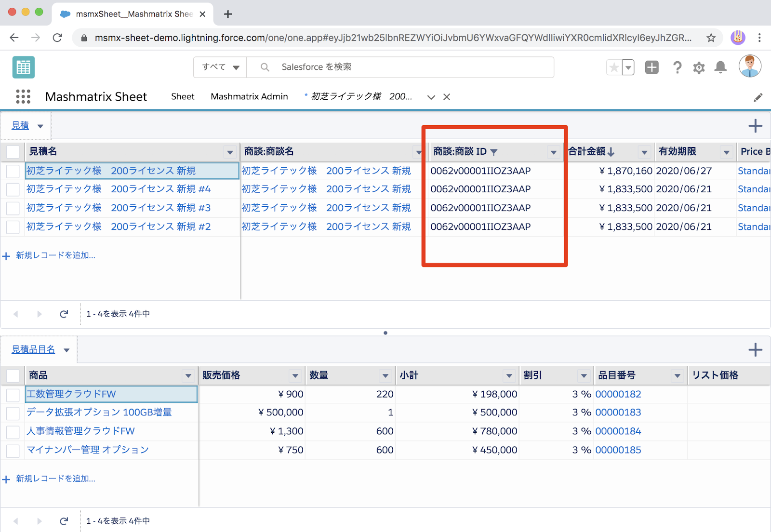
Task: Reload the browser page
Action: pyautogui.click(x=57, y=38)
